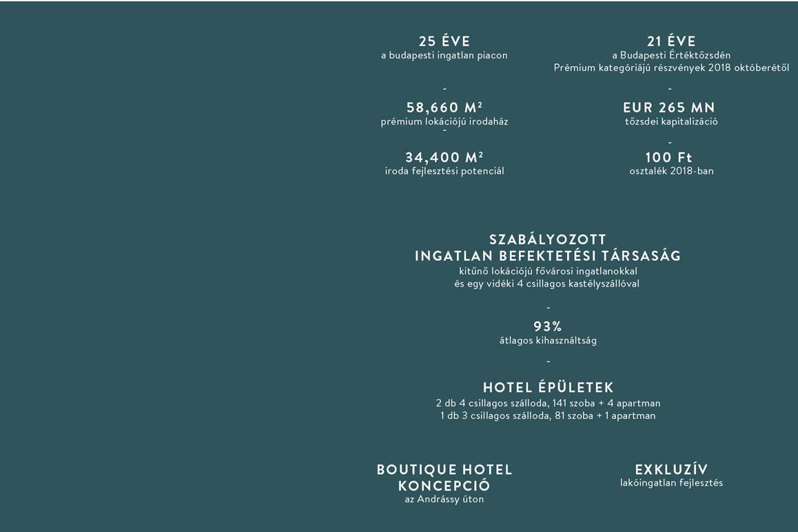This screenshot has height=532, width=798.
Task: Click "prémium lokációjú irodaház" caption
Action: point(444,122)
